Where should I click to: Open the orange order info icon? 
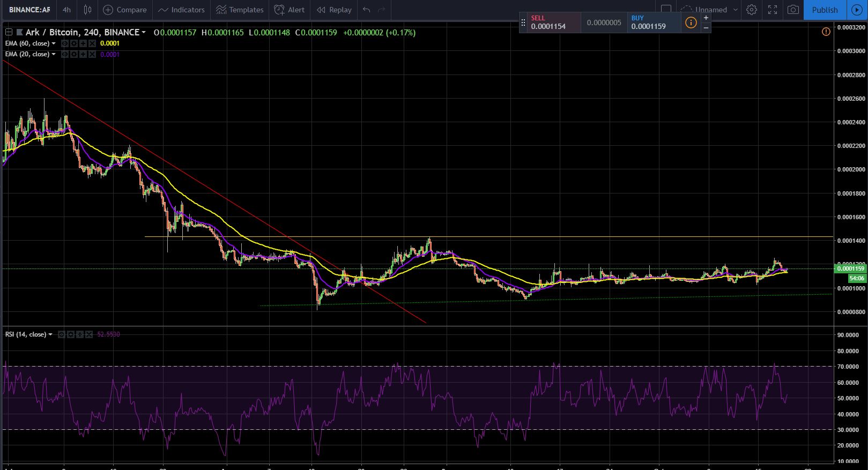(x=691, y=23)
